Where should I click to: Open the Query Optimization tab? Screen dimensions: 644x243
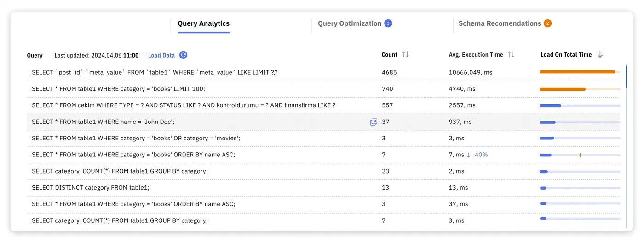[350, 23]
